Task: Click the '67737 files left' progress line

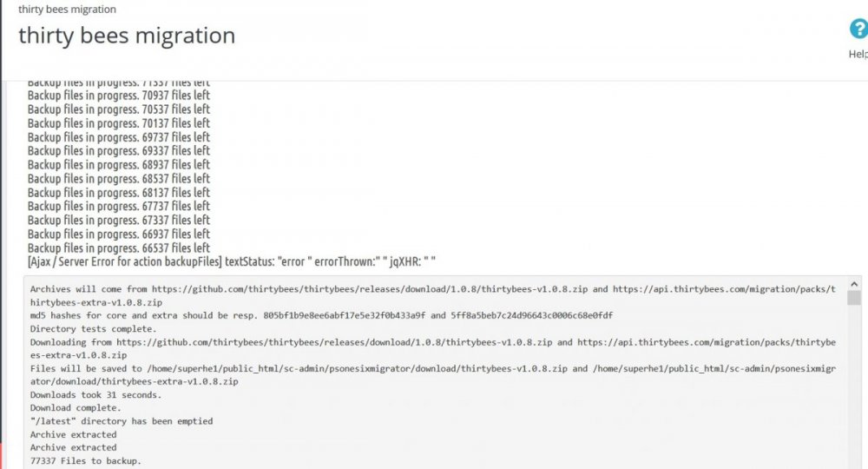Action: tap(119, 206)
